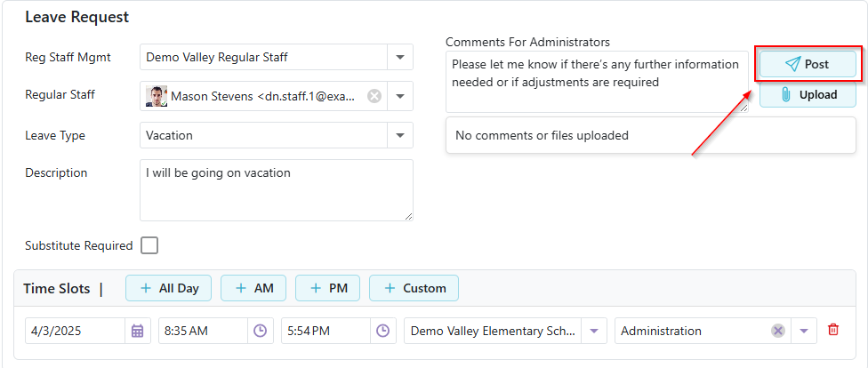Click into the Description text area
868x368 pixels.
pos(276,190)
